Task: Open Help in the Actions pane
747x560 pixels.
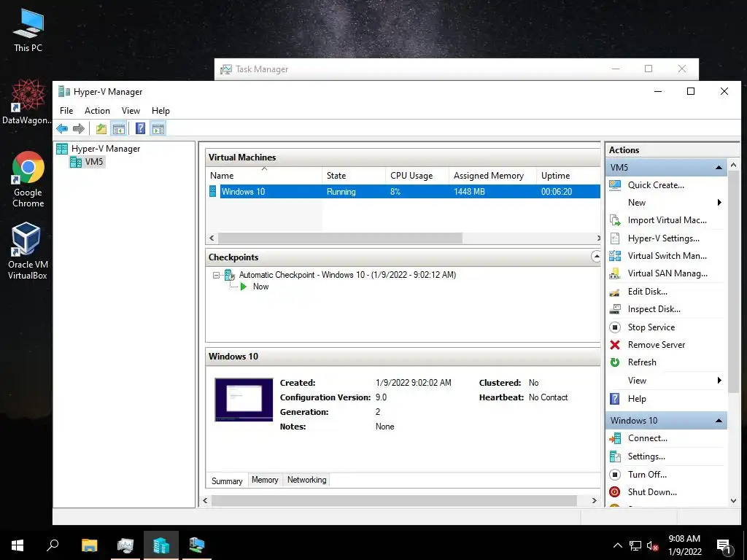Action: pyautogui.click(x=636, y=399)
